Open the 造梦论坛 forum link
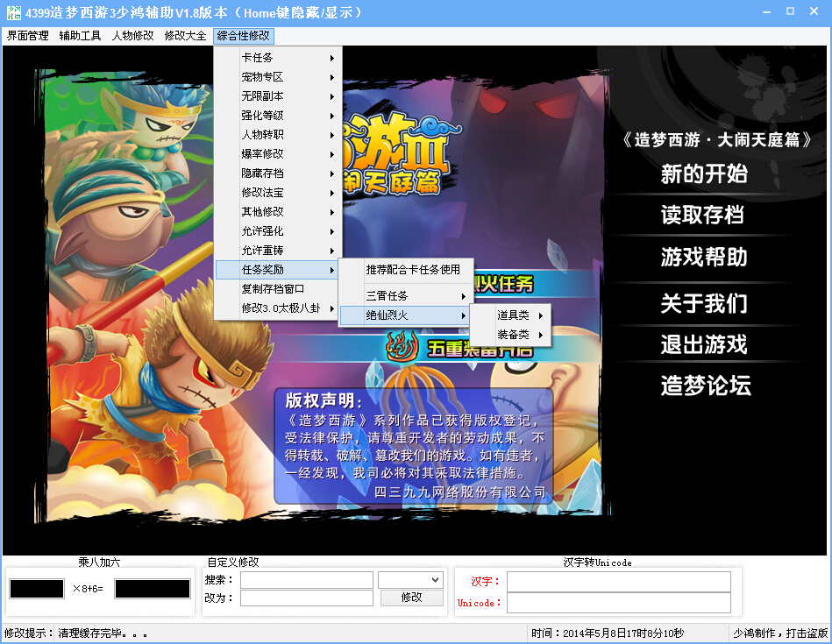This screenshot has height=644, width=832. (706, 386)
